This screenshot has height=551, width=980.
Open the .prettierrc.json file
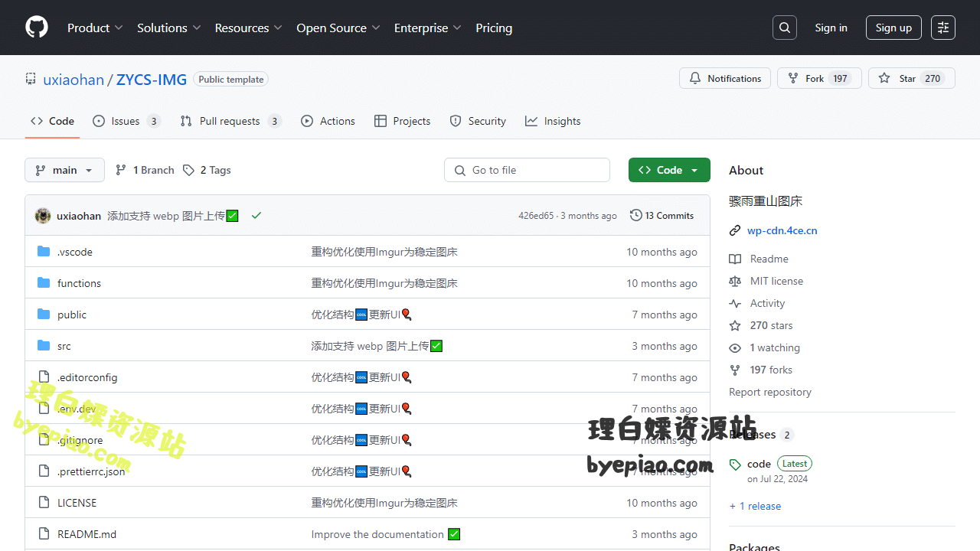(x=91, y=471)
